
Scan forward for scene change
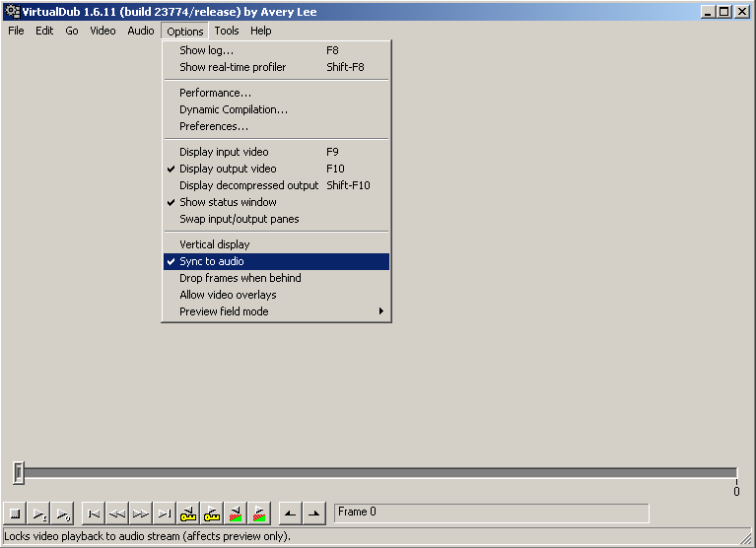pos(259,514)
